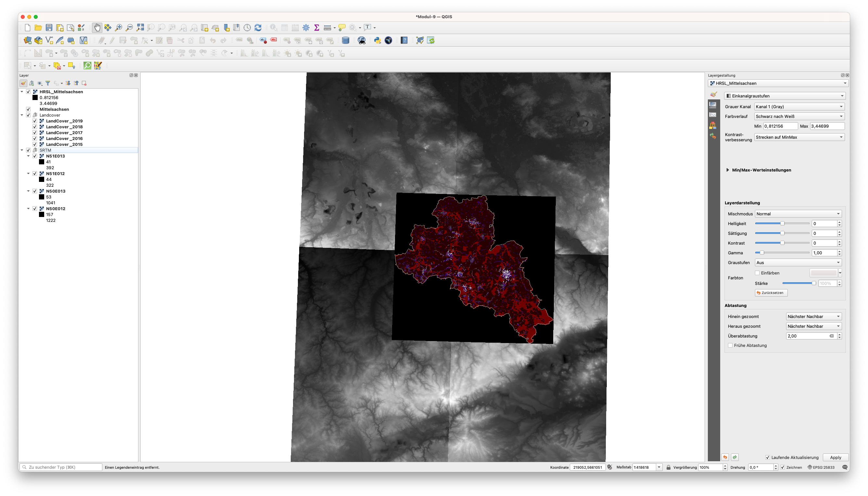Click the Zoom Full extent icon
Image resolution: width=868 pixels, height=496 pixels.
coord(140,28)
